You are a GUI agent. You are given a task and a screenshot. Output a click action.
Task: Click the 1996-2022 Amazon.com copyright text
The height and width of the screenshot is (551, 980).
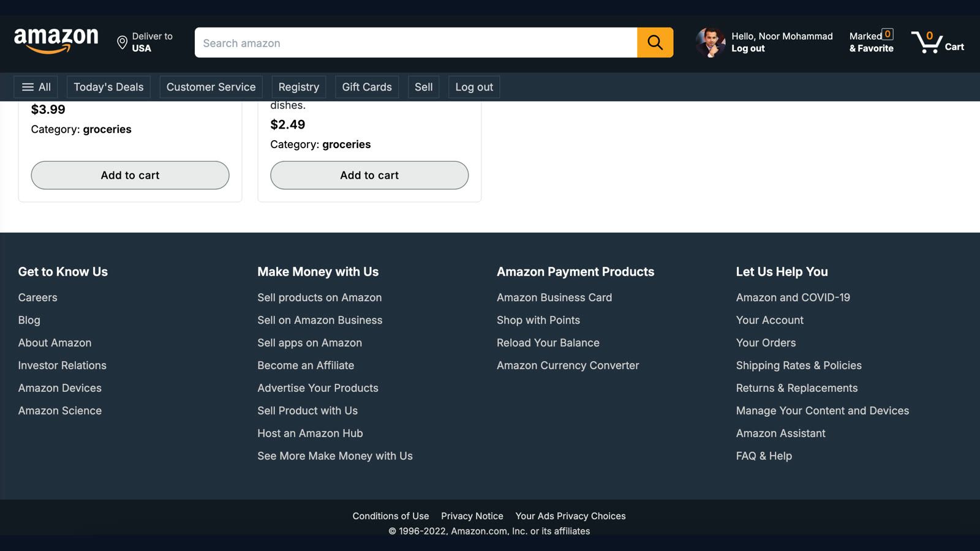[489, 531]
